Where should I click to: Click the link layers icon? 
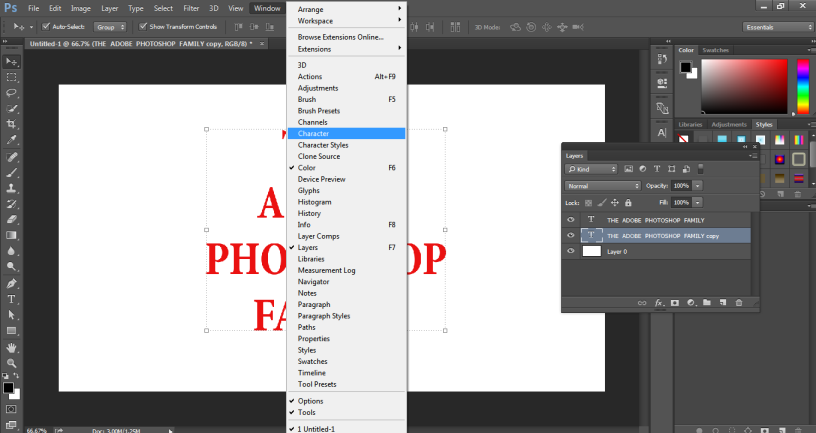(642, 303)
